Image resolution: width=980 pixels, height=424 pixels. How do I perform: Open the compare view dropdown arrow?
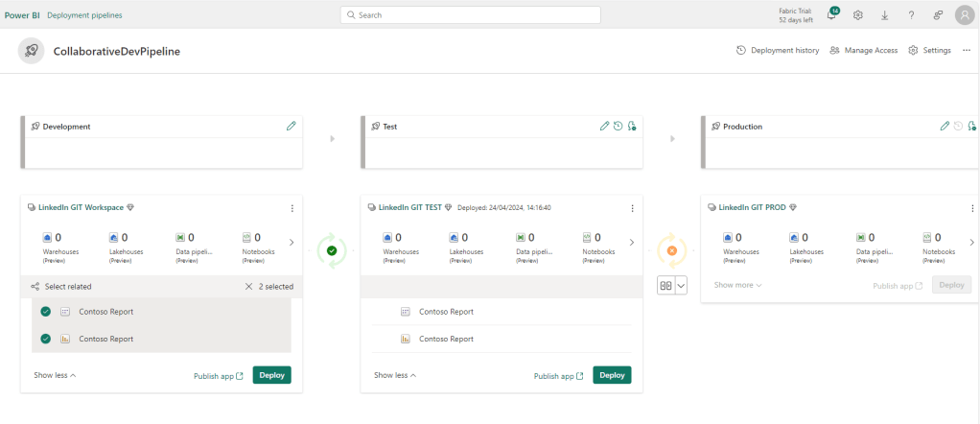click(x=682, y=285)
